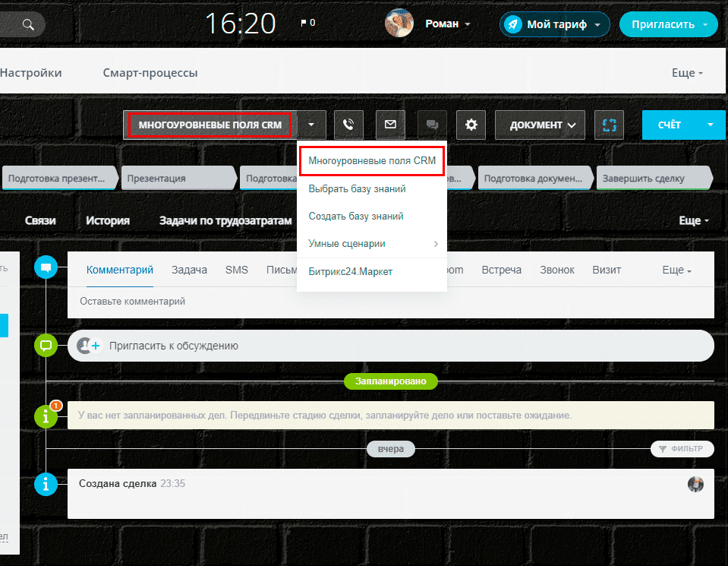The height and width of the screenshot is (566, 728).
Task: Click the green chat timeline icon
Action: [46, 345]
